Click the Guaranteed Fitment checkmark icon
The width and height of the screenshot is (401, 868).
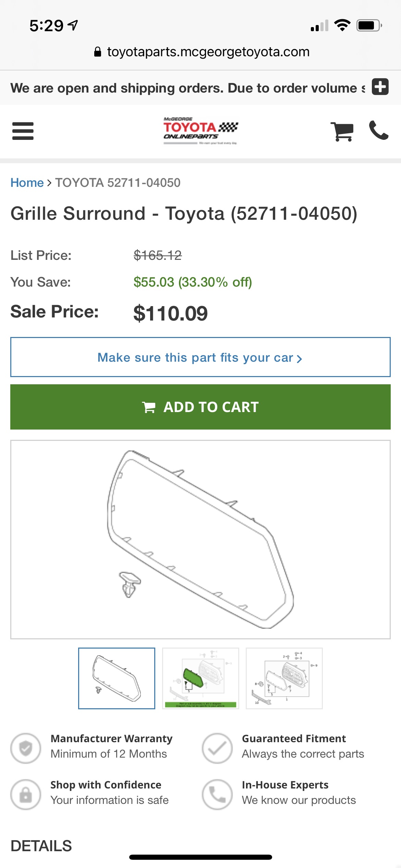tap(217, 748)
